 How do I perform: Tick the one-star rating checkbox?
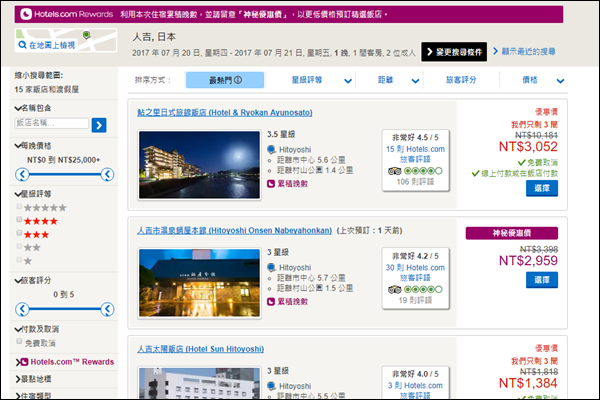click(x=19, y=260)
